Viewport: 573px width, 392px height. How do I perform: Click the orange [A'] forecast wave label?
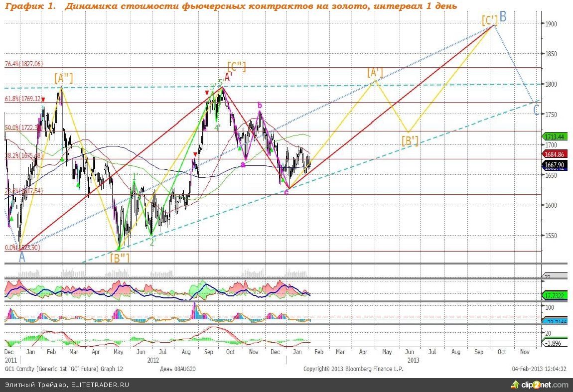tap(375, 73)
